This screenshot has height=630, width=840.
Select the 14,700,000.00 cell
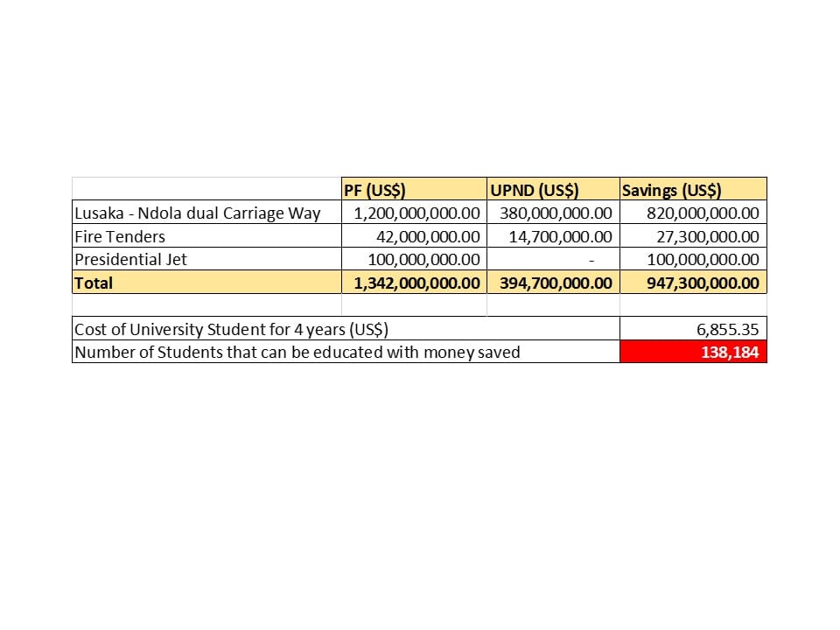(x=553, y=236)
